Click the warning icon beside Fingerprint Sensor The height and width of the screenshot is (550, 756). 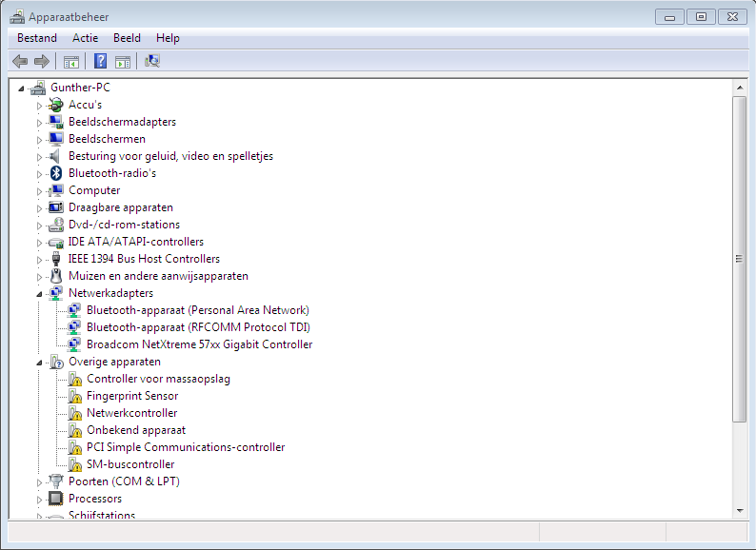74,396
